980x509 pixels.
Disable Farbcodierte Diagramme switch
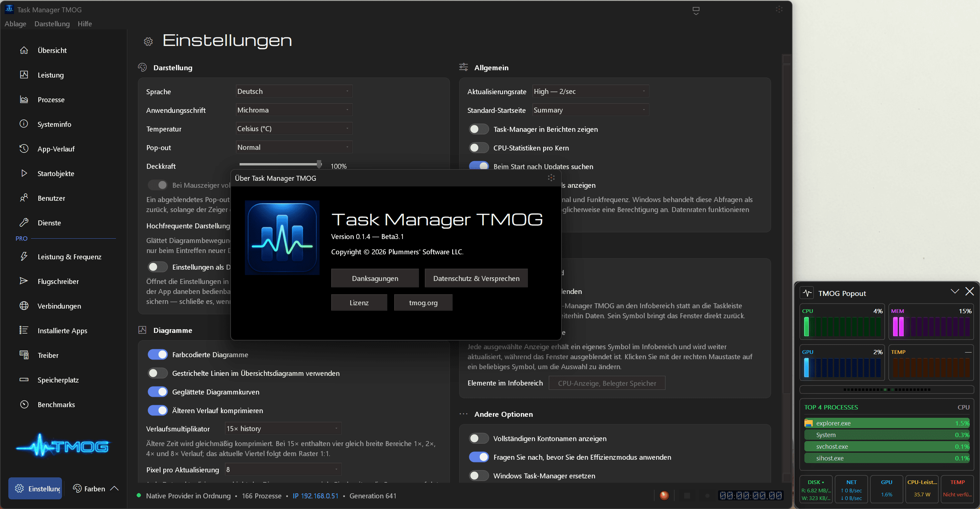point(158,355)
